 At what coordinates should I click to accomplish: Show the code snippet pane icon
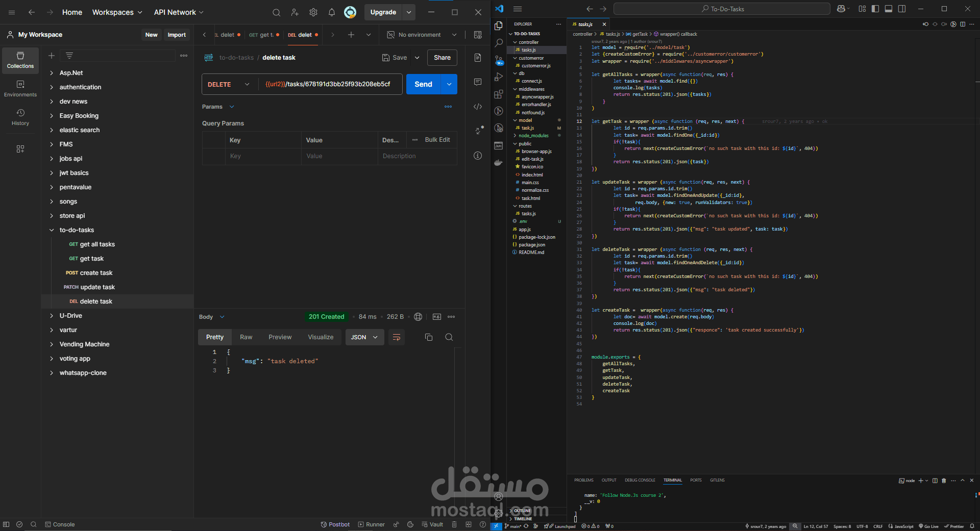(x=478, y=107)
